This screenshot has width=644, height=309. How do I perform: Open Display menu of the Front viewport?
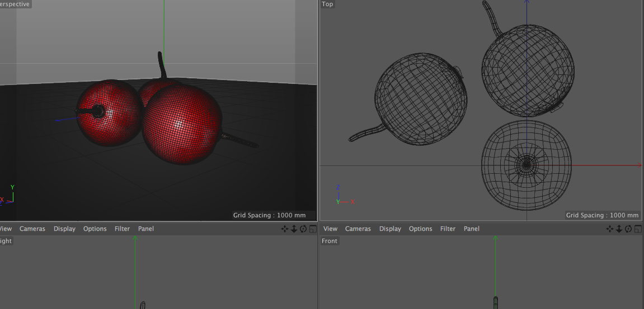coord(390,229)
